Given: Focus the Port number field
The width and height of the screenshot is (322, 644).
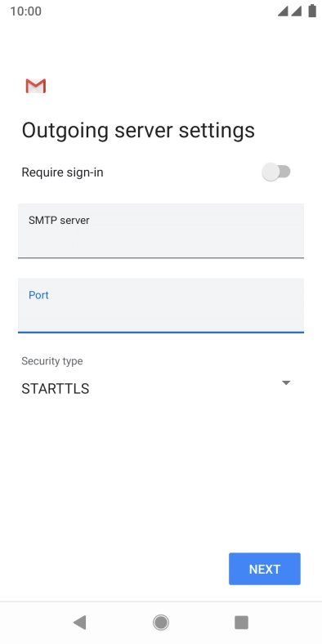Looking at the screenshot, I should [161, 305].
